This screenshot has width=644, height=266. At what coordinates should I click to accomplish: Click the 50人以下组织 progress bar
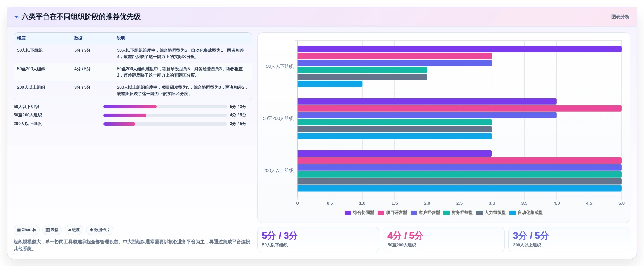pos(165,107)
